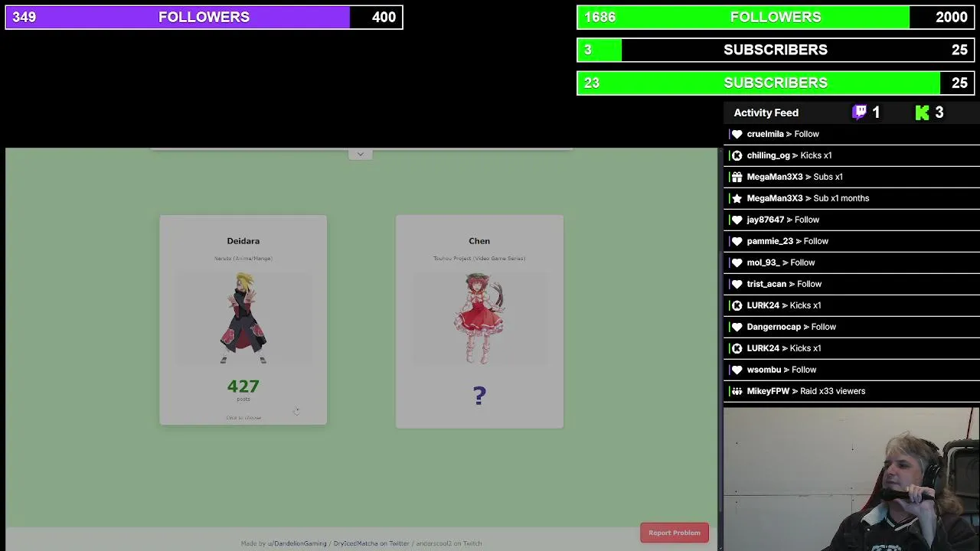Expand the chevron dropdown above the cards

tap(361, 154)
